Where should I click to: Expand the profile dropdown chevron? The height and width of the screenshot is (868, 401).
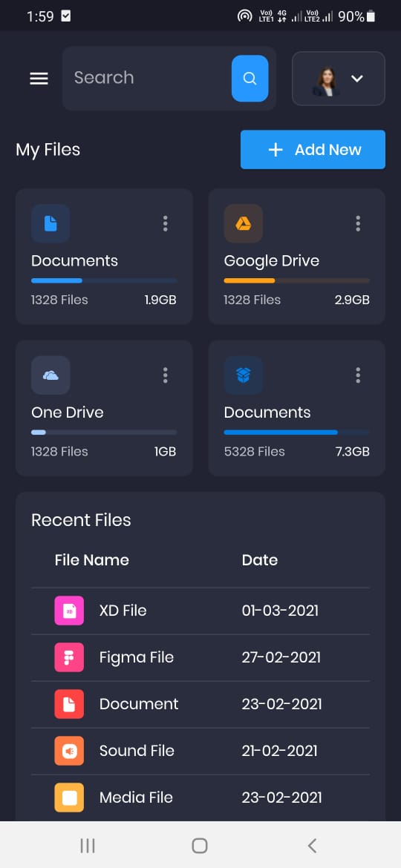click(357, 79)
